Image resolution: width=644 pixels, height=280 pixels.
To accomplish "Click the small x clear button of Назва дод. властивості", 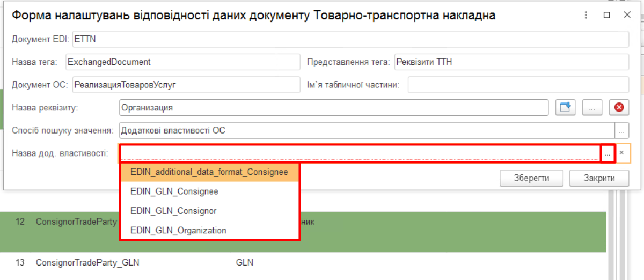I will click(621, 153).
